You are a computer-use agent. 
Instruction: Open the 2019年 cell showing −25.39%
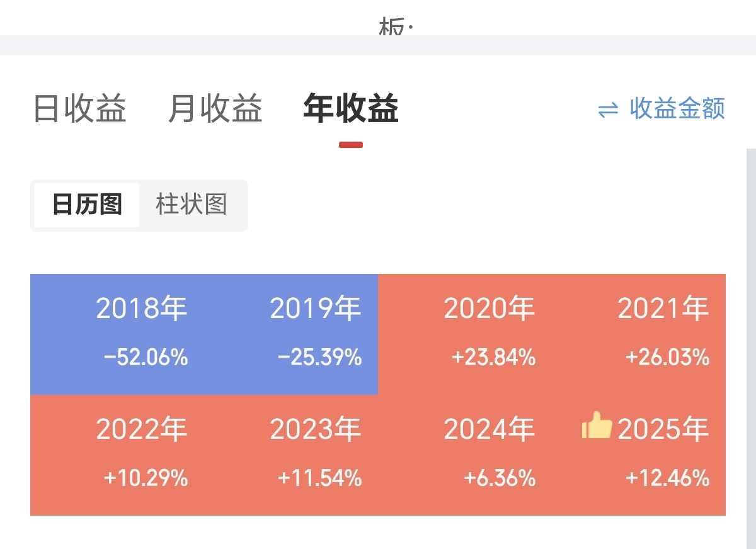(291, 334)
